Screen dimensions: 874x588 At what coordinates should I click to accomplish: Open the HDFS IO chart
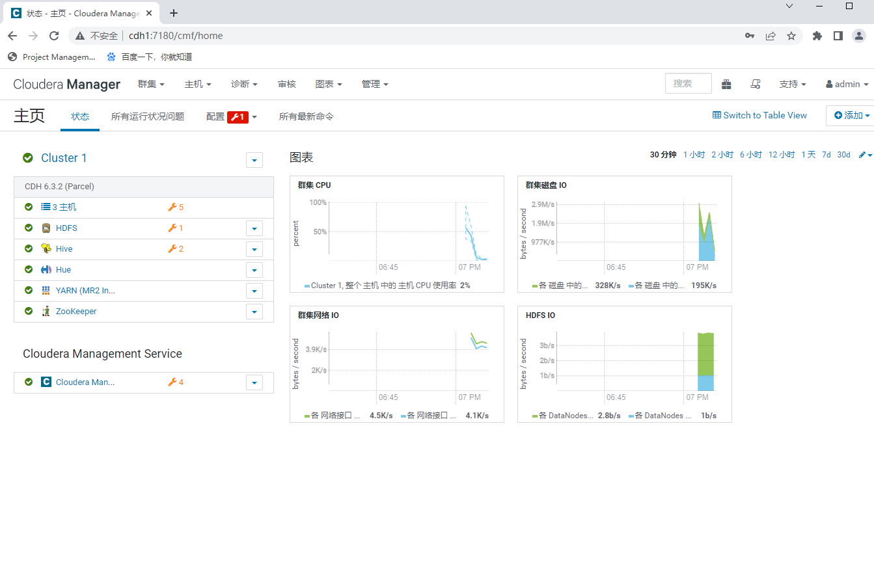click(625, 364)
